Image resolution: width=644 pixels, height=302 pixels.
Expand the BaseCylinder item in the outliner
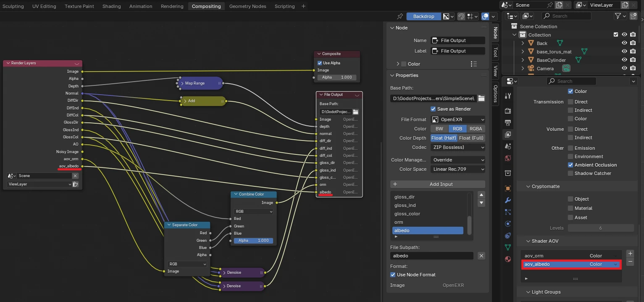(x=522, y=60)
